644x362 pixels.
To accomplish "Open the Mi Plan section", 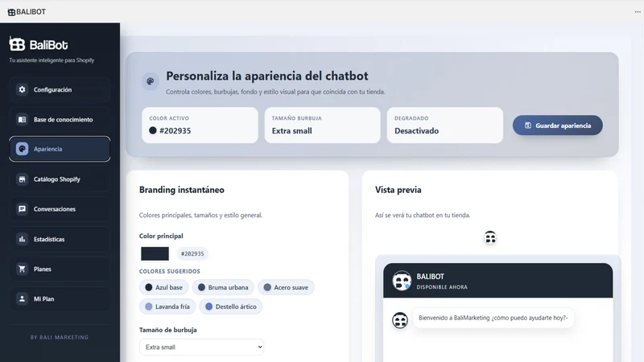I will (x=60, y=298).
